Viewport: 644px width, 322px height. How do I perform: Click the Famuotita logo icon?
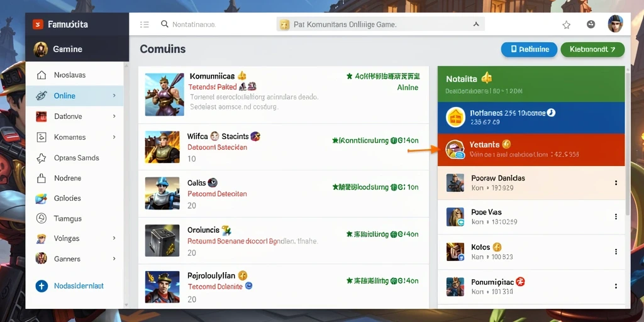(x=38, y=25)
